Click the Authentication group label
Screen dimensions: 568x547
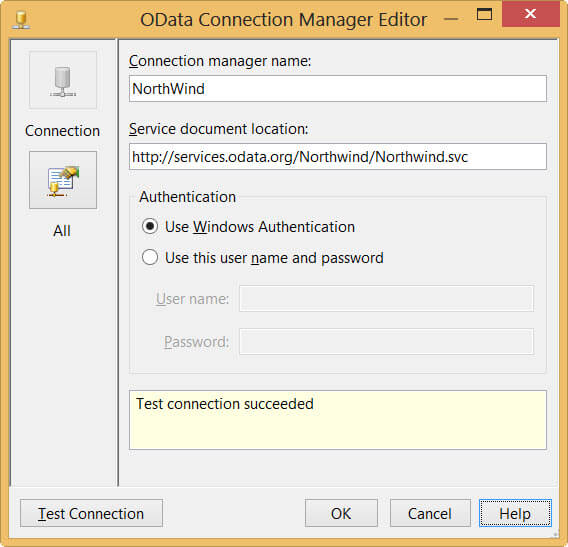point(188,197)
